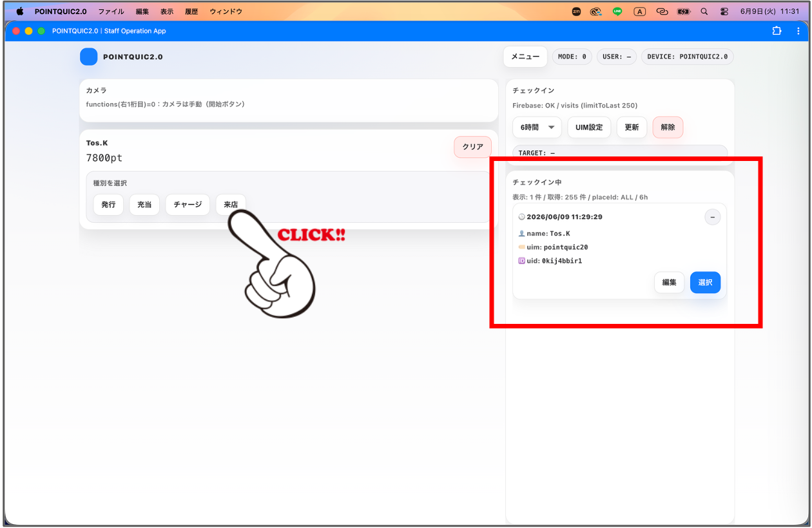Open the 履歴 menu
The height and width of the screenshot is (528, 812).
point(191,12)
